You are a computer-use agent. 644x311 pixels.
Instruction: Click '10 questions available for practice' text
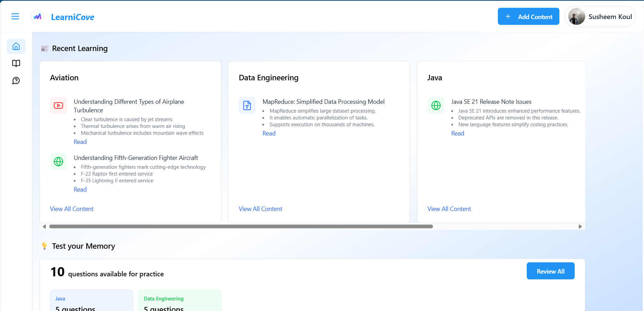(107, 272)
